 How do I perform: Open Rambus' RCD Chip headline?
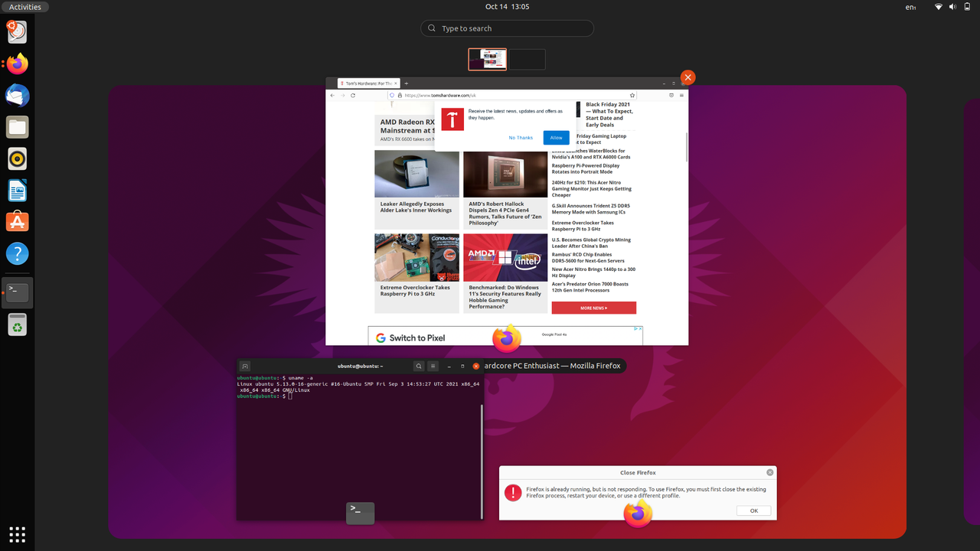click(588, 257)
